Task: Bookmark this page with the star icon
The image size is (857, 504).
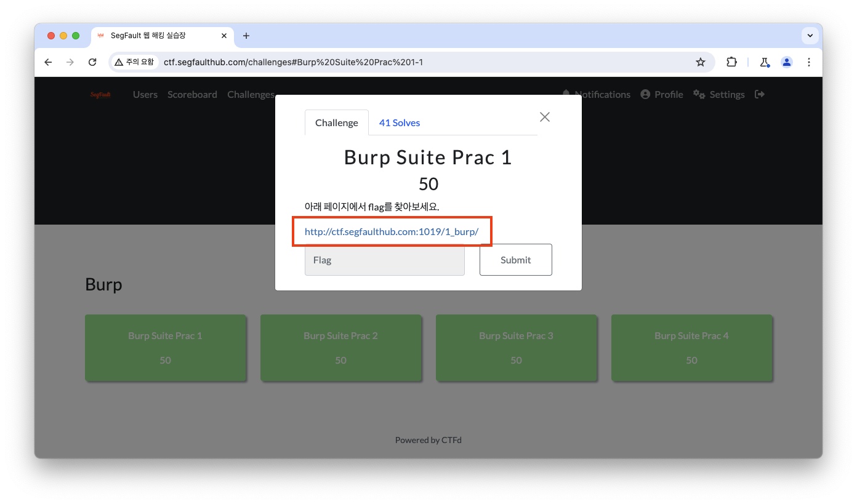Action: (x=700, y=62)
